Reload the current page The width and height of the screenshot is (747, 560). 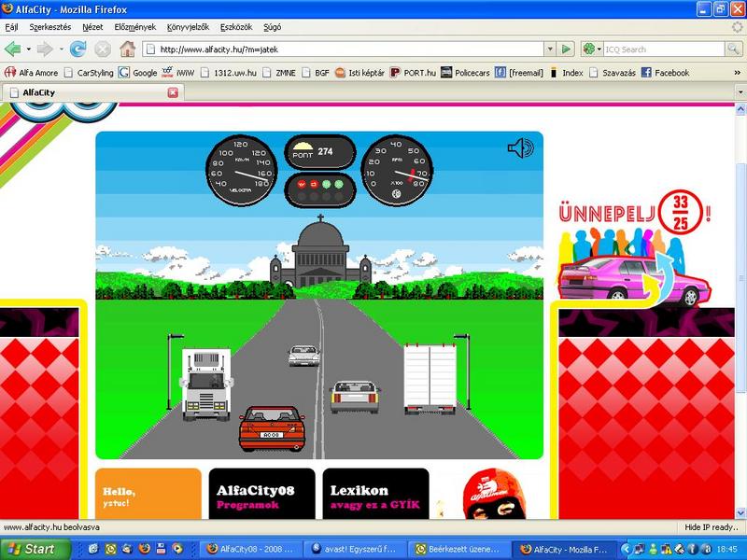[78, 49]
